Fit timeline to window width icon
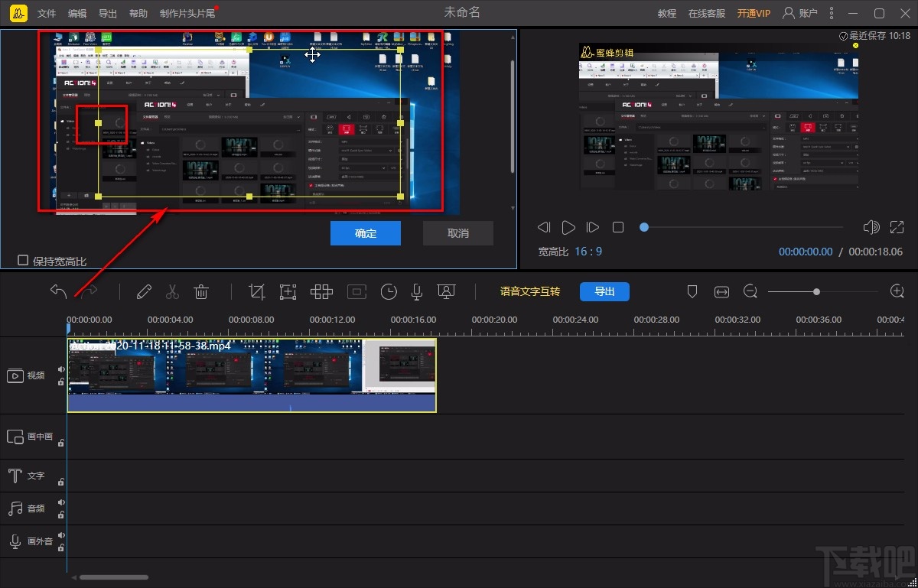The width and height of the screenshot is (918, 588). pyautogui.click(x=721, y=291)
